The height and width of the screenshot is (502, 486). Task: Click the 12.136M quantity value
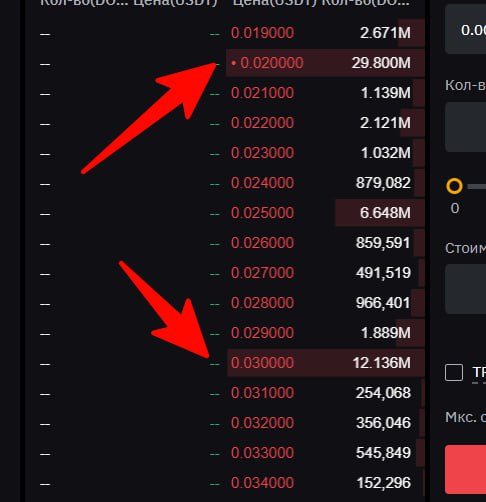(x=382, y=363)
